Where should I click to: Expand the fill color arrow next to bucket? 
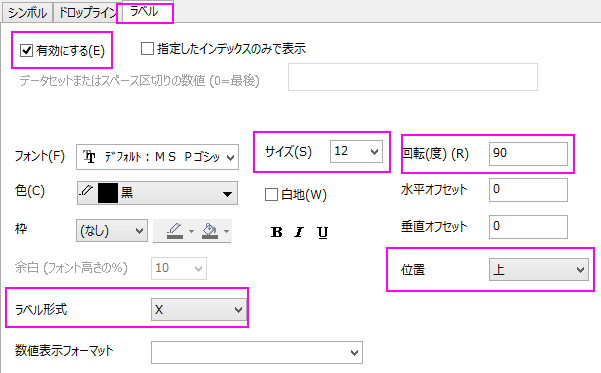click(x=226, y=232)
